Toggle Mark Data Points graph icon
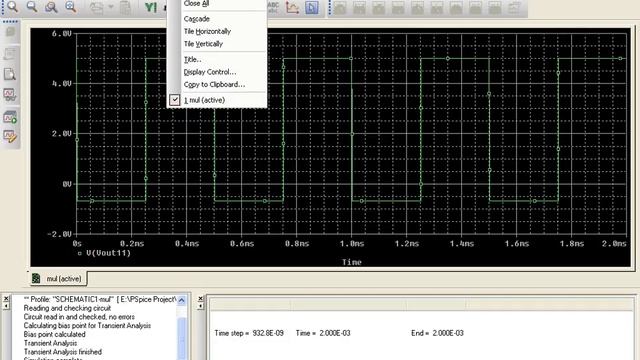The height and width of the screenshot is (360, 640). (x=292, y=7)
